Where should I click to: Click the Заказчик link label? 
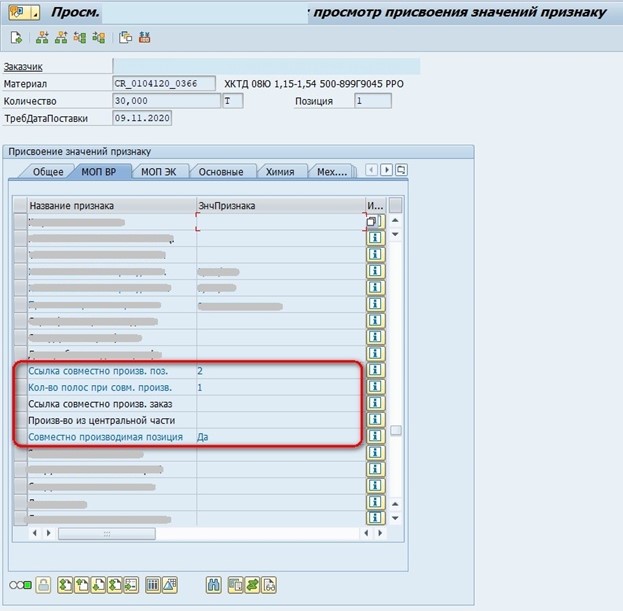[x=23, y=67]
